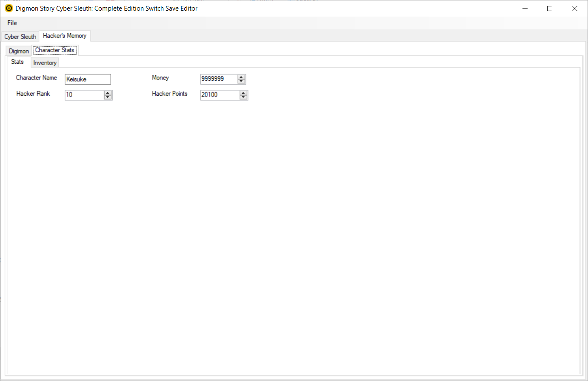The image size is (588, 381).
Task: Minimize the Save Editor window
Action: coord(525,9)
